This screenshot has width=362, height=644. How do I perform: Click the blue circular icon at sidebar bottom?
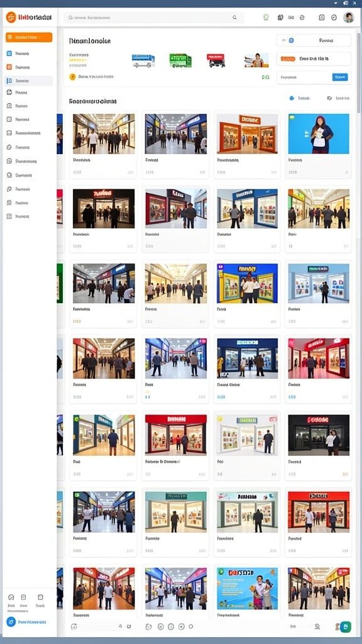pos(11,622)
